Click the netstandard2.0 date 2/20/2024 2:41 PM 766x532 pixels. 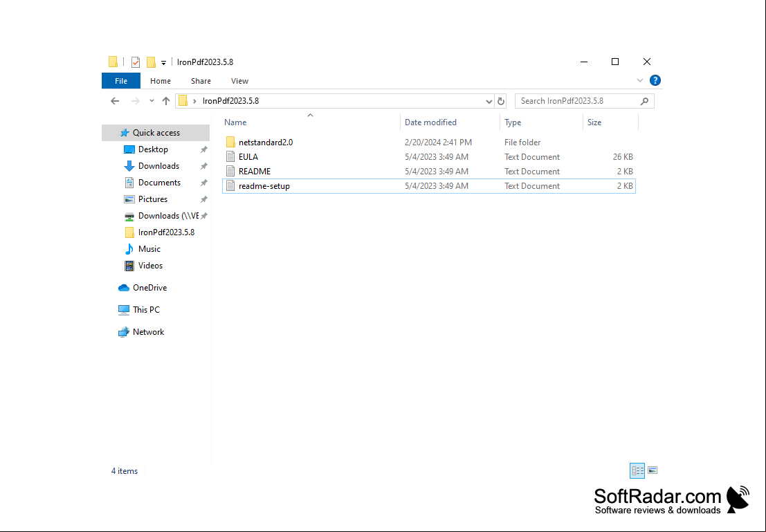[438, 142]
